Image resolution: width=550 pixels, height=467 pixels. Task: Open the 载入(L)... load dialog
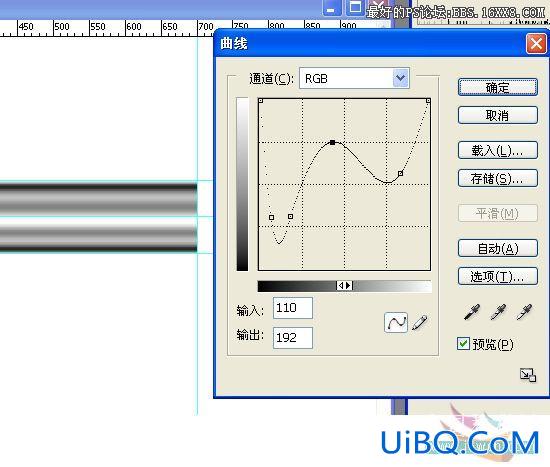pos(498,150)
